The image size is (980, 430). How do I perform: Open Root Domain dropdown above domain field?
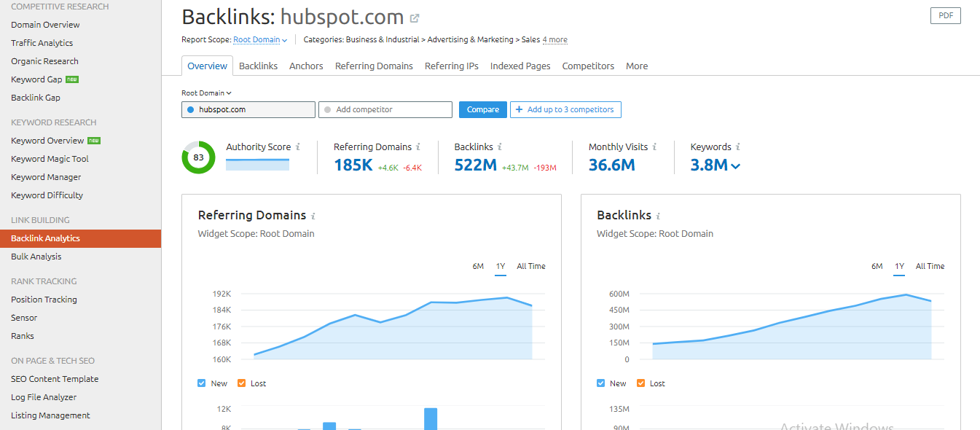point(206,93)
